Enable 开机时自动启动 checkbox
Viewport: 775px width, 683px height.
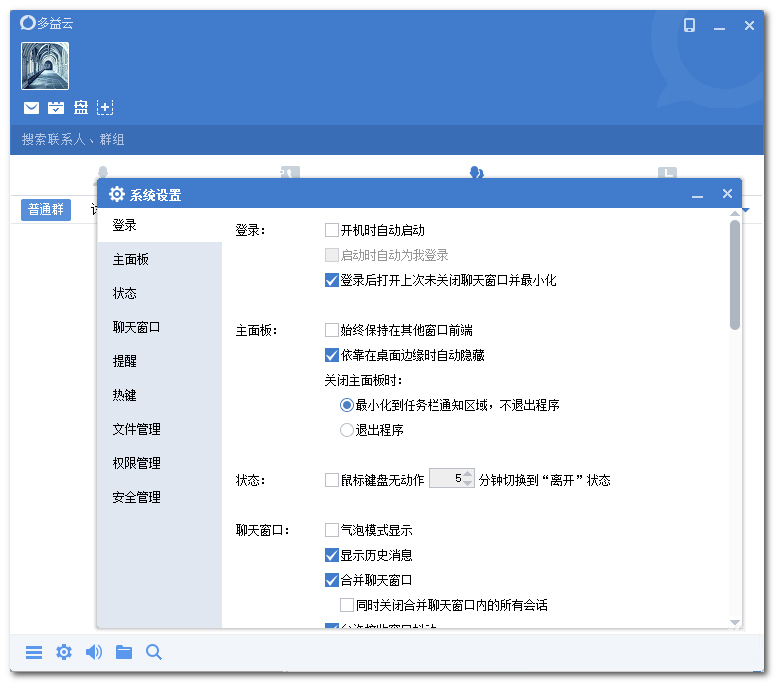(332, 230)
